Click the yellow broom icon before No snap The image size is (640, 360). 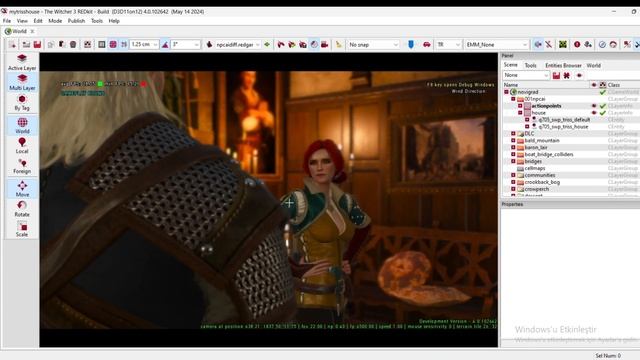pos(338,44)
